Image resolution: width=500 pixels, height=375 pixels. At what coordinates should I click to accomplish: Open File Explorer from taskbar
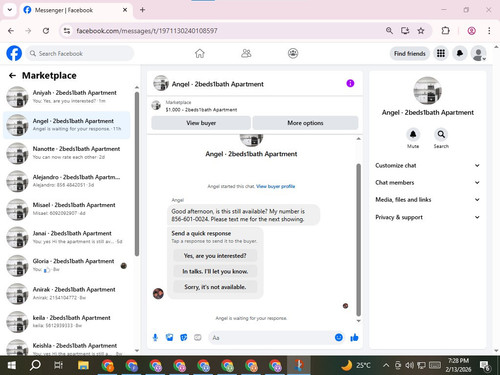(83, 365)
